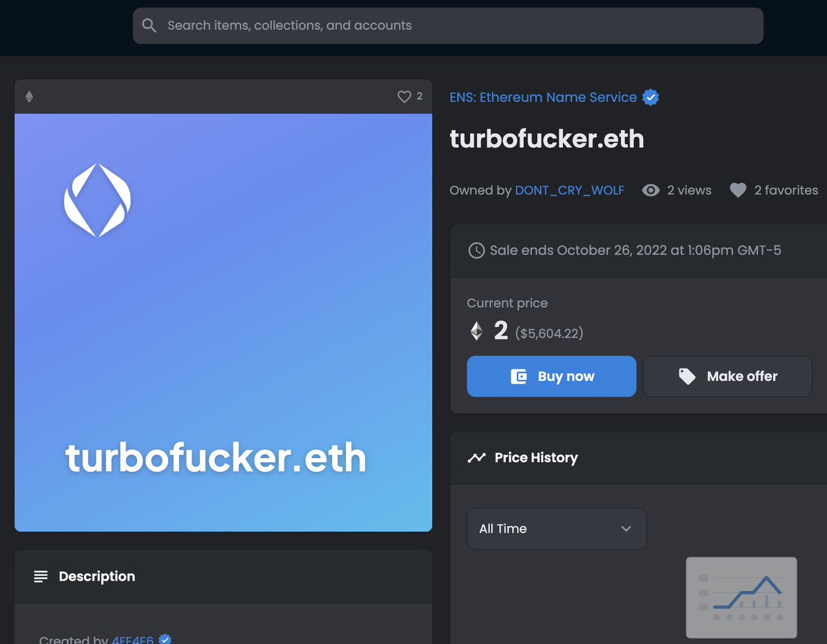The image size is (827, 644).
Task: Open the turbofucker.eth NFT image
Action: tap(223, 322)
